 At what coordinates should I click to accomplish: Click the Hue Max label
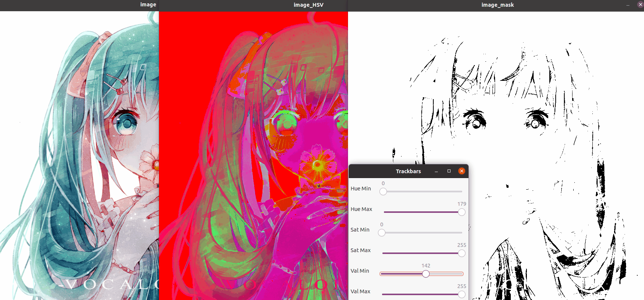pos(361,209)
